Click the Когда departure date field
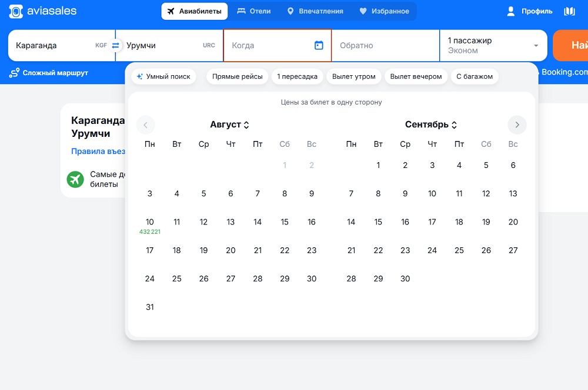Viewport: 588px width, 390px height. point(278,45)
